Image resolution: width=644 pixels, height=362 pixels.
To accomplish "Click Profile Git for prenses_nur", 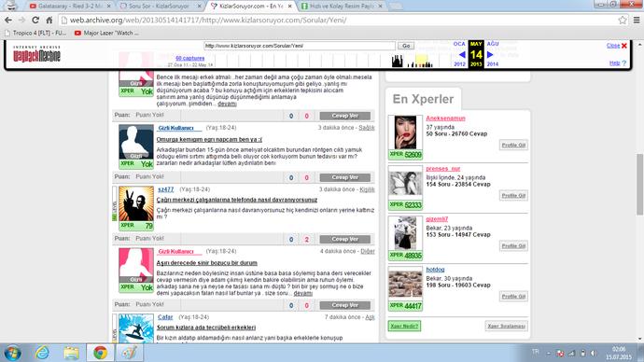I will pos(513,195).
